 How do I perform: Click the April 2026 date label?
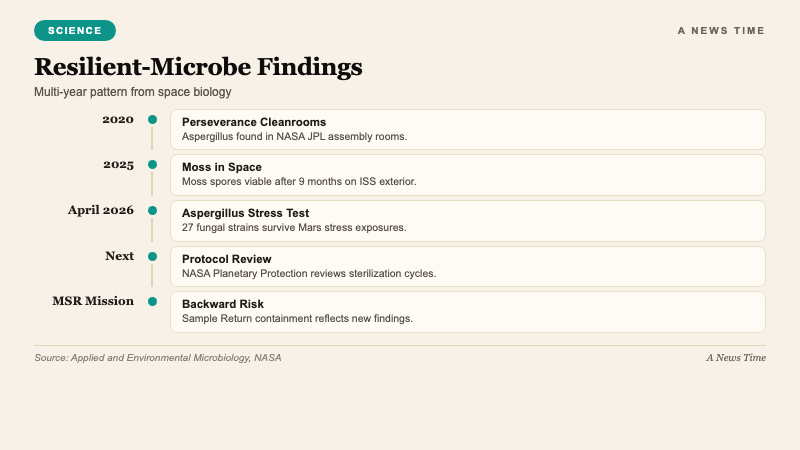[x=101, y=210]
